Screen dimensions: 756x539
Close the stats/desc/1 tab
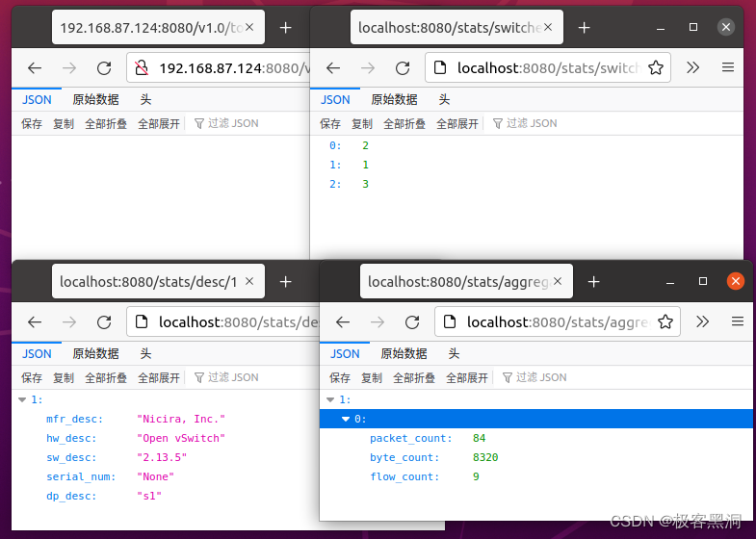click(249, 281)
